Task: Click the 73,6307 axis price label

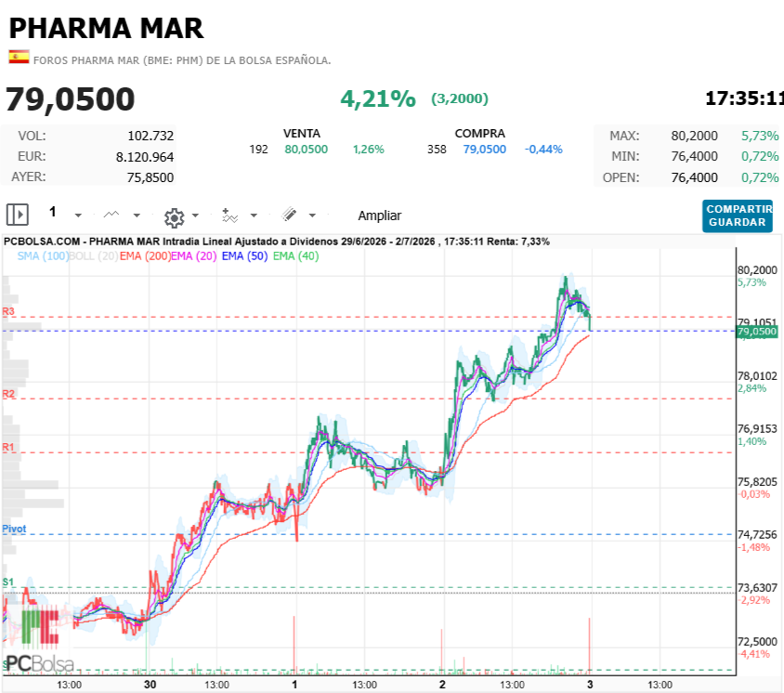Action: tap(757, 587)
